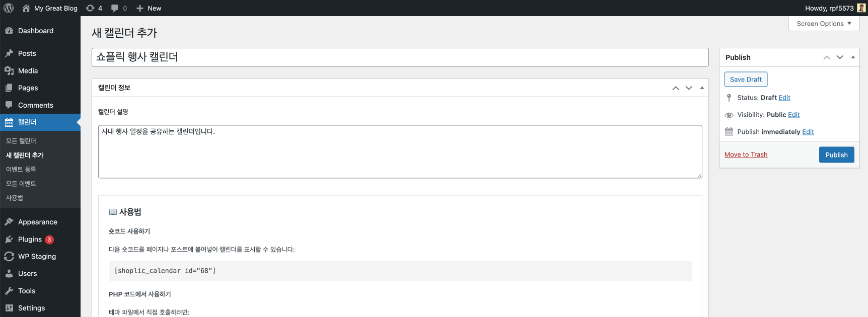Image resolution: width=868 pixels, height=317 pixels.
Task: Open the comments bubble in admin bar
Action: (119, 8)
